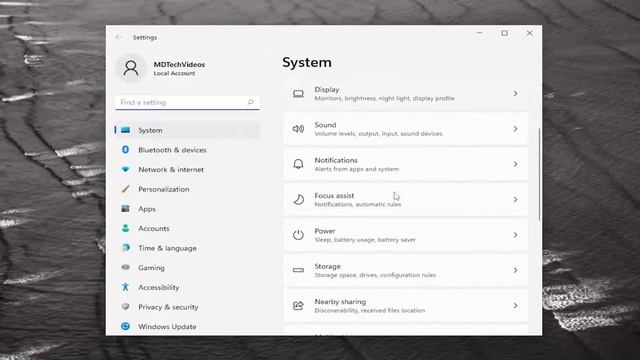Image resolution: width=640 pixels, height=360 pixels.
Task: Click Local Account label under username
Action: click(x=174, y=73)
